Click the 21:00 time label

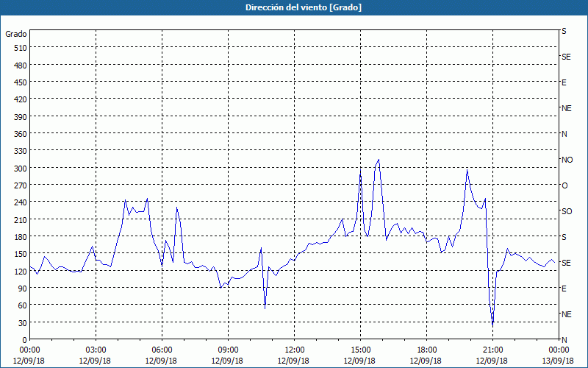pos(492,350)
